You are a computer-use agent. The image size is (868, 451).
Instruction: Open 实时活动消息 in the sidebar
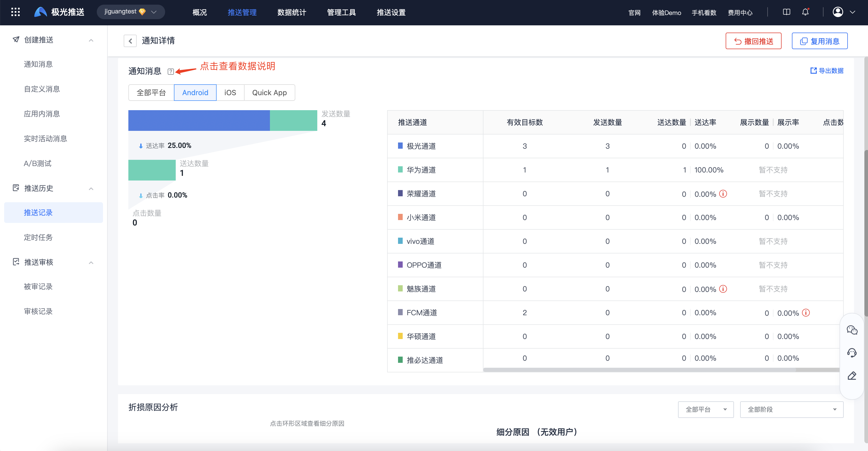46,139
